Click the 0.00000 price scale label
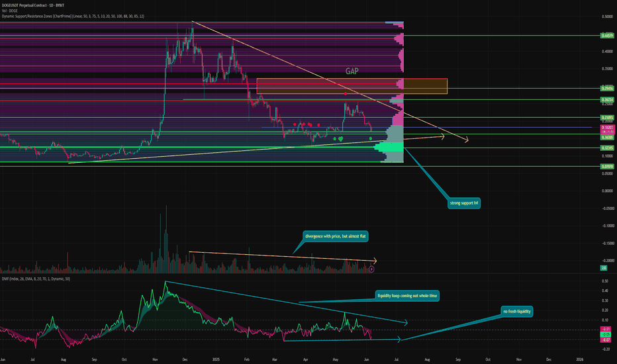 pos(608,191)
